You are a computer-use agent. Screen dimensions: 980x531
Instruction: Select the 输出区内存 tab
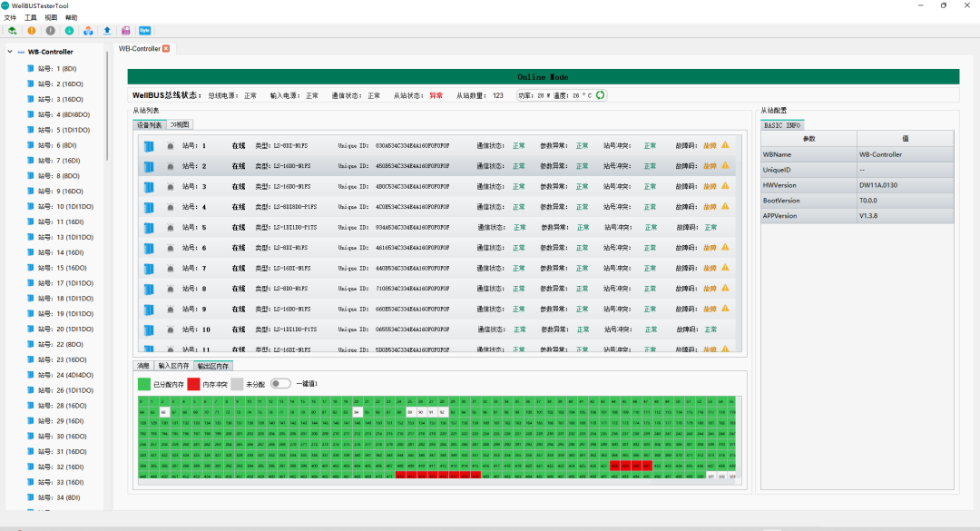pos(213,366)
